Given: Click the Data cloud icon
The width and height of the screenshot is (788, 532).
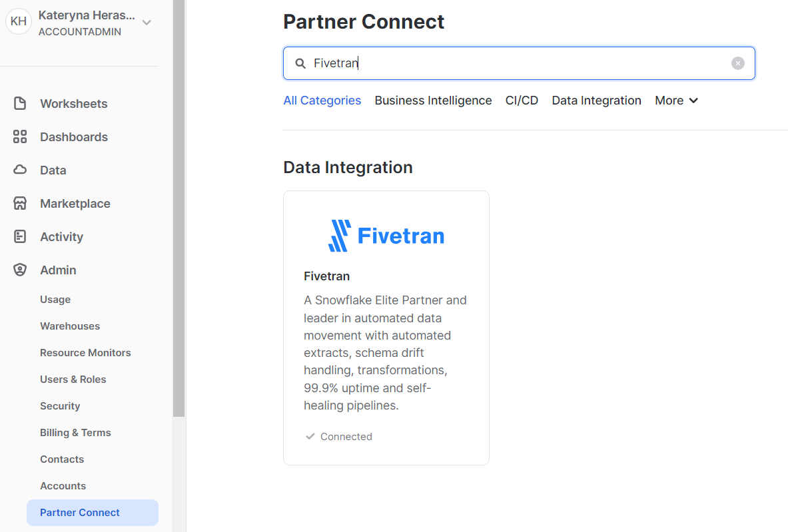Looking at the screenshot, I should (20, 170).
